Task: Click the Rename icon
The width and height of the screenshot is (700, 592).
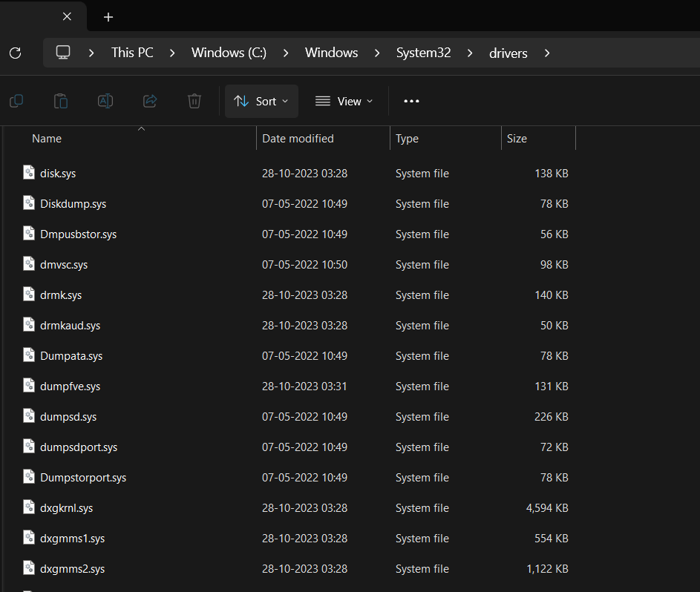Action: pyautogui.click(x=105, y=101)
